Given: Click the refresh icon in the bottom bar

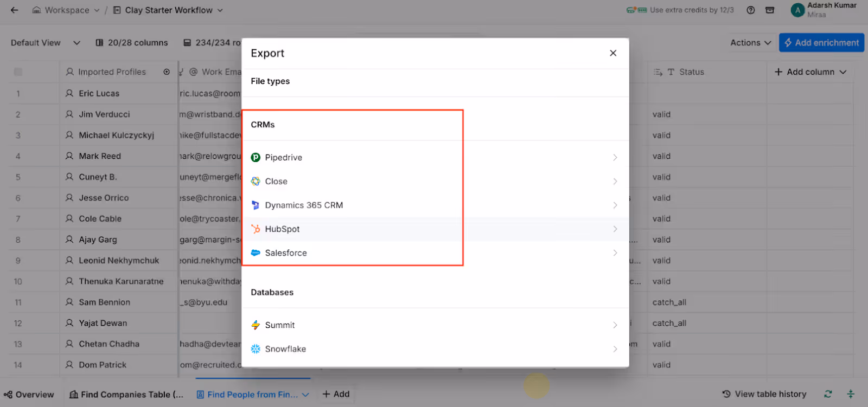Looking at the screenshot, I should tap(828, 394).
